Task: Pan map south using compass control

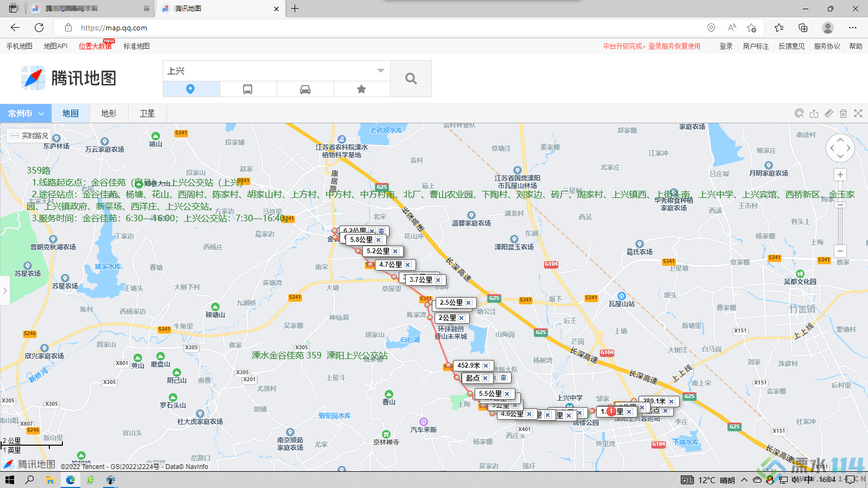Action: [x=840, y=156]
